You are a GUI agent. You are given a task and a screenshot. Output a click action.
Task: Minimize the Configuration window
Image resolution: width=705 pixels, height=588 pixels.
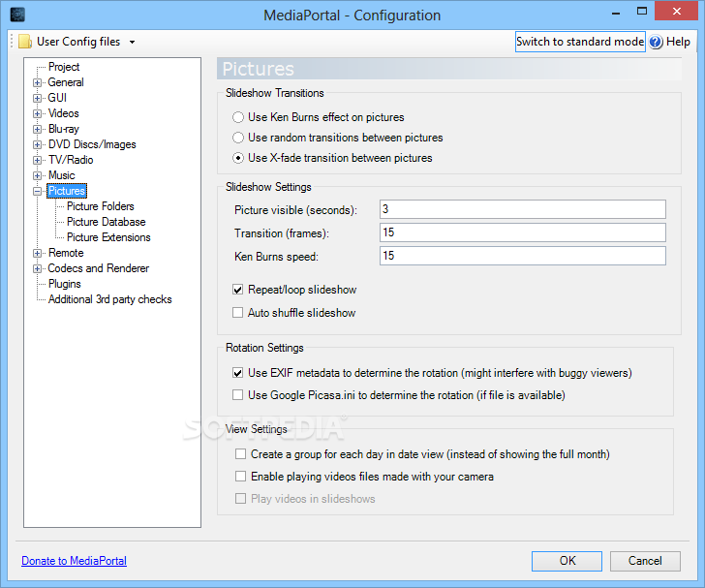click(616, 12)
